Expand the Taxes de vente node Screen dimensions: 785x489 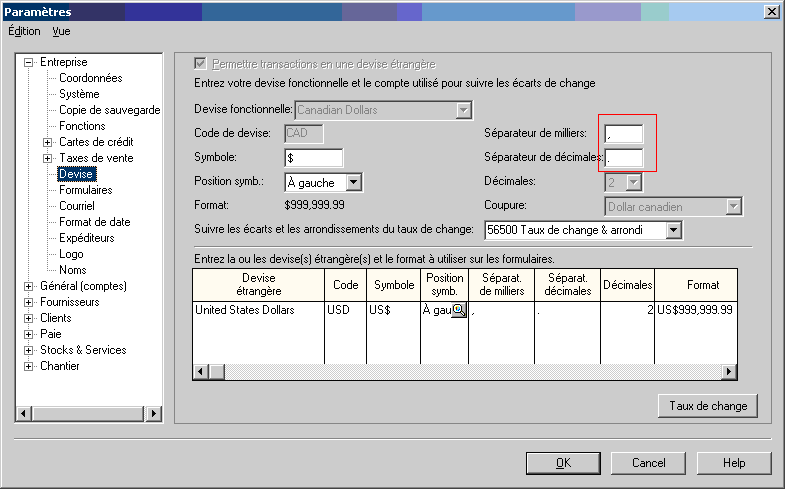coord(47,158)
